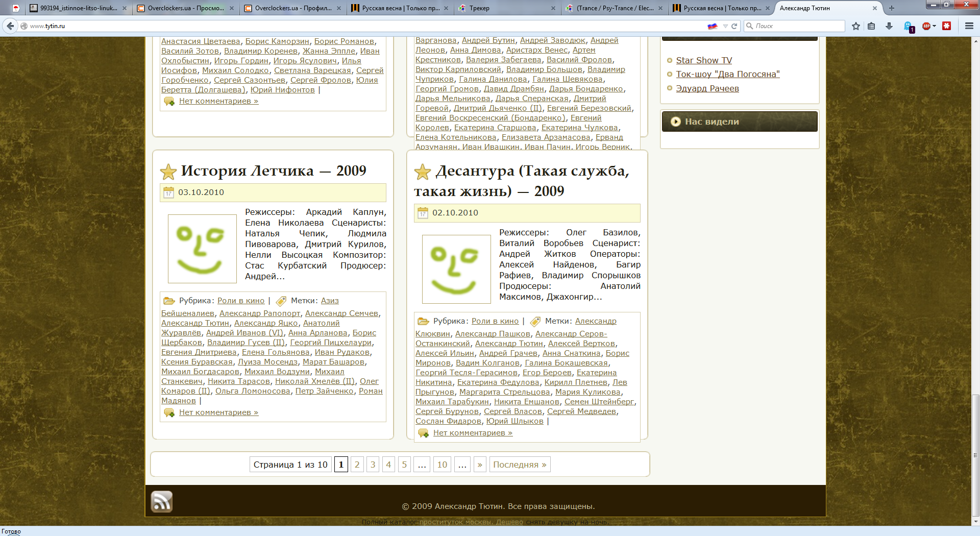
Task: Click the Adblock Plus ABP icon
Action: click(926, 26)
